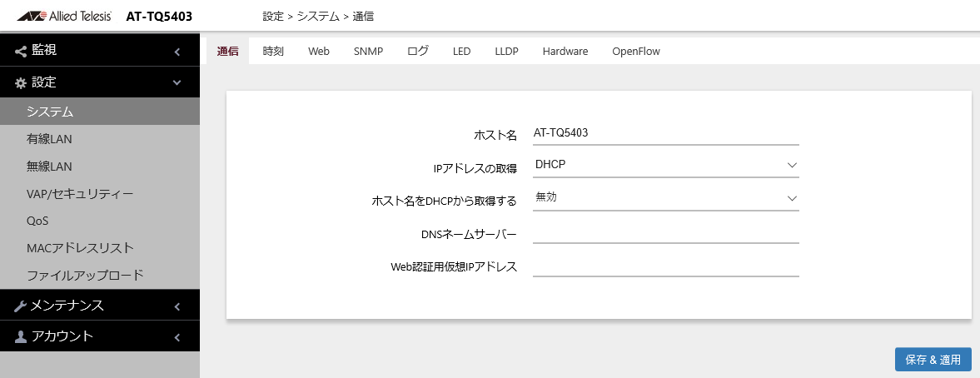Click the gear icon beside 設定
Image resolution: width=980 pixels, height=378 pixels.
[21, 83]
